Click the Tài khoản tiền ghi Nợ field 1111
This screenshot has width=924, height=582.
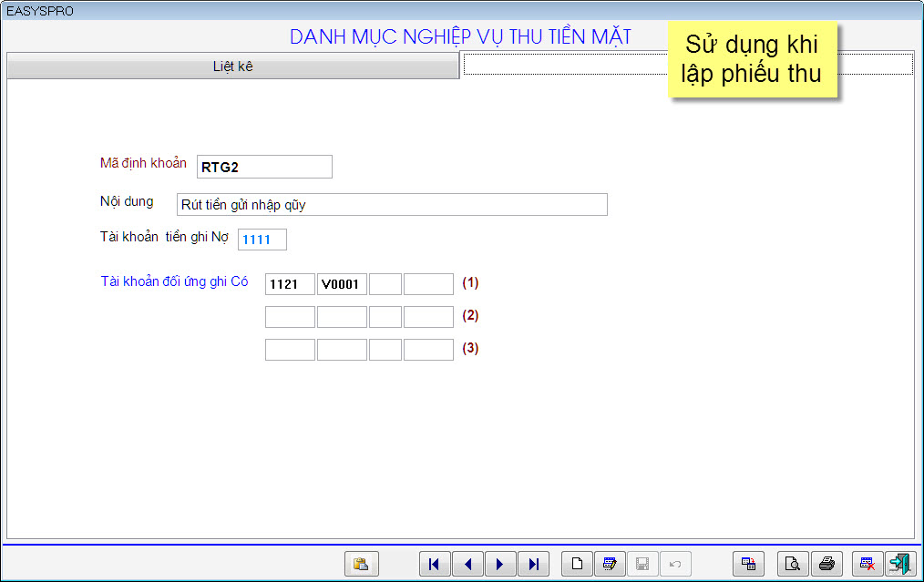262,240
